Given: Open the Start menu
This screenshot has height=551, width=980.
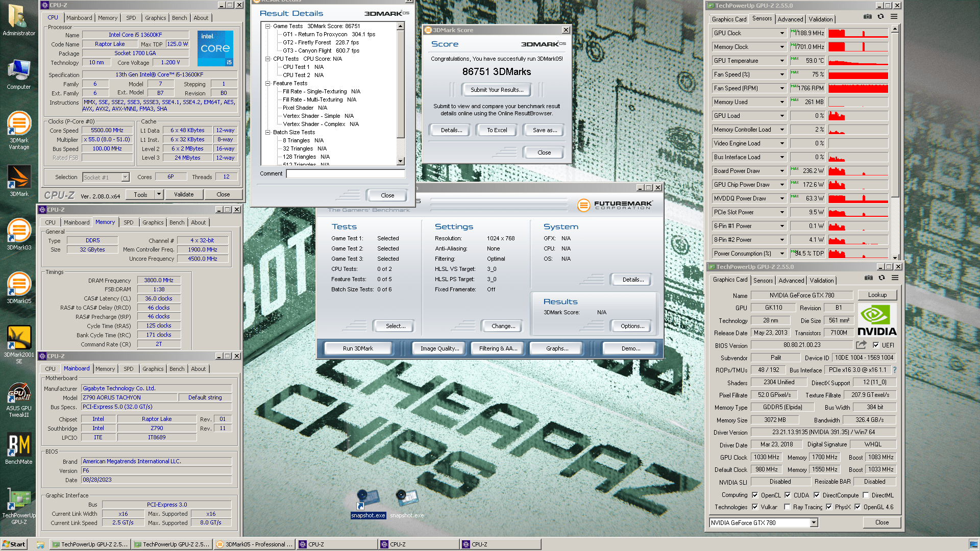Looking at the screenshot, I should 14,544.
